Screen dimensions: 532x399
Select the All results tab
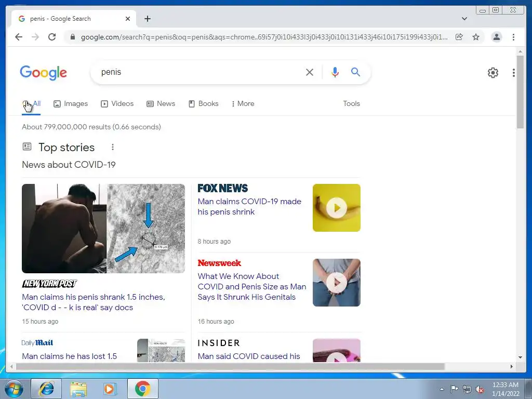(x=31, y=104)
